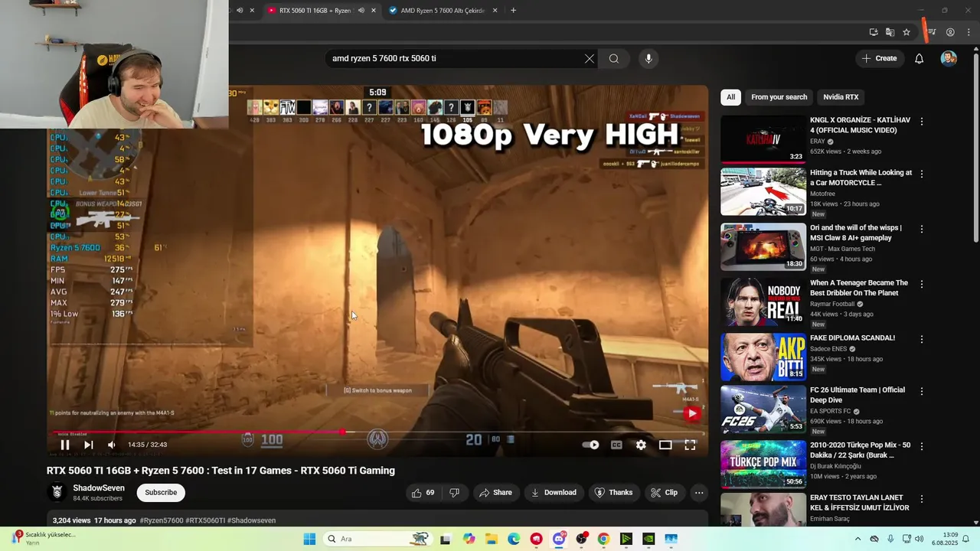980x551 pixels.
Task: Create a Clip of the video
Action: coord(664,493)
